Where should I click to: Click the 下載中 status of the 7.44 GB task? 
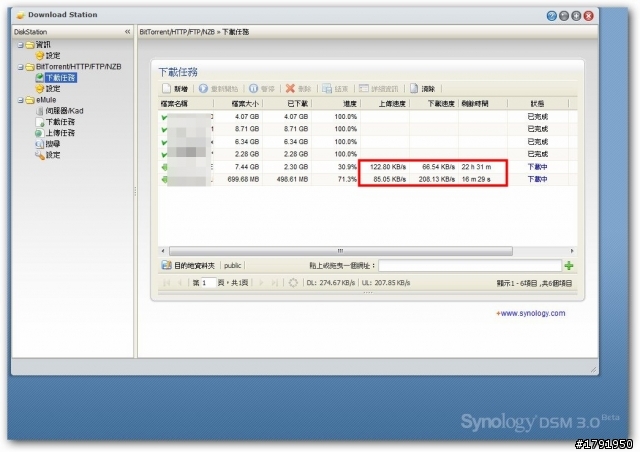538,167
